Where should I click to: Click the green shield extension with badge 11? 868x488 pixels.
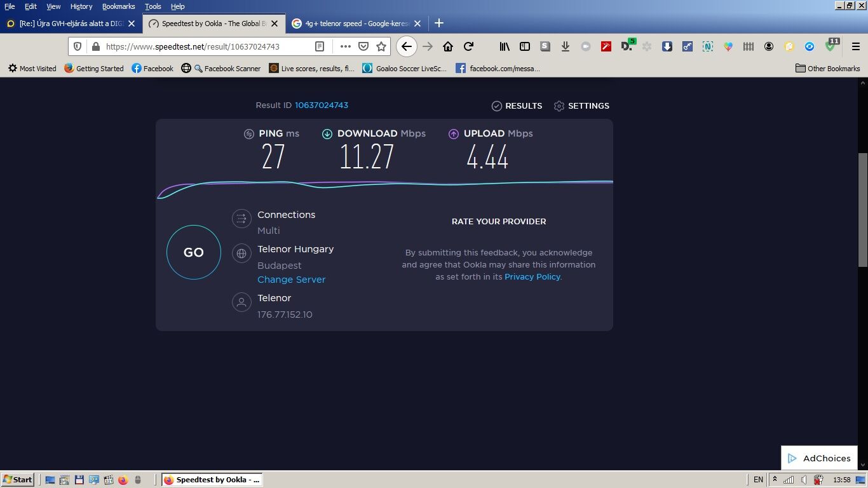(831, 45)
